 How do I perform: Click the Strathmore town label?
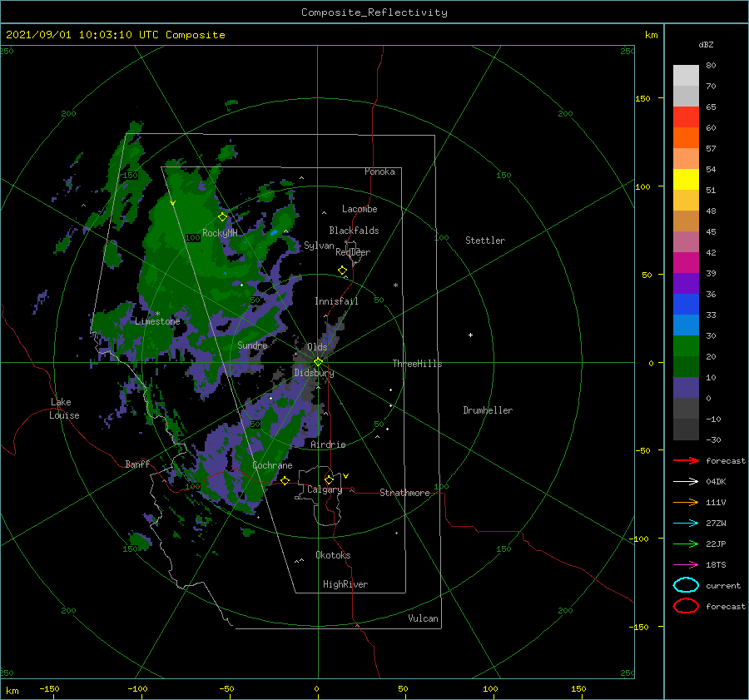click(x=404, y=493)
